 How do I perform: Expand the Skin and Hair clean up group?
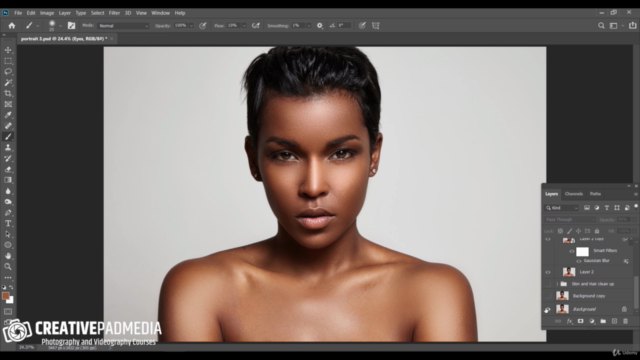[x=557, y=284]
